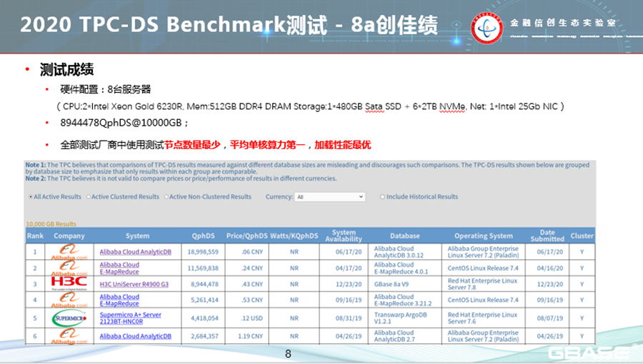Click the GBase 8a V9 database cell
Viewport: 643px width, 364px height.
coord(392,284)
